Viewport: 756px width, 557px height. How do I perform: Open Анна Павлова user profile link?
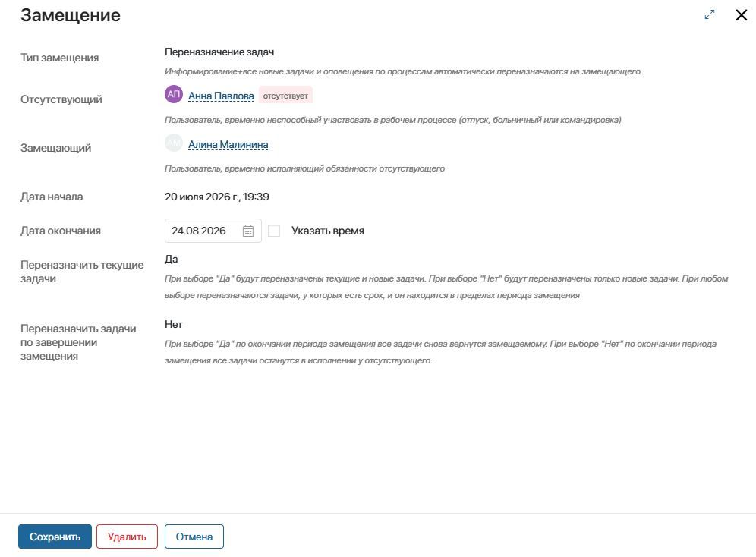click(221, 96)
